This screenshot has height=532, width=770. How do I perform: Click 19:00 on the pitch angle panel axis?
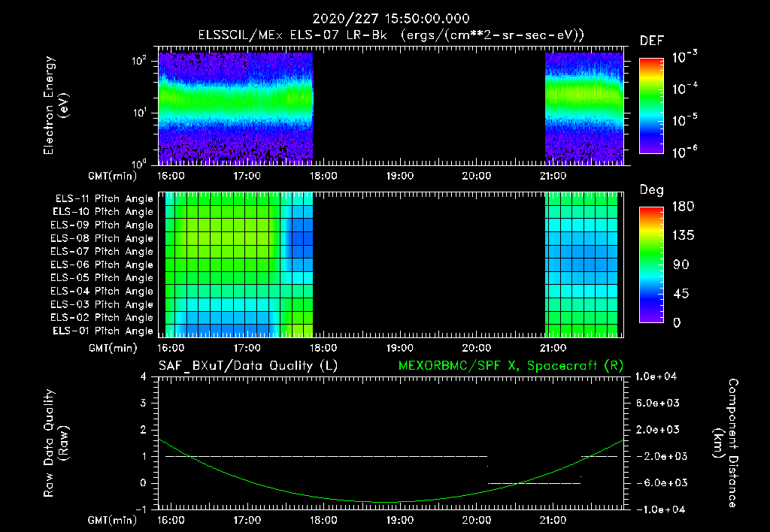click(x=400, y=348)
